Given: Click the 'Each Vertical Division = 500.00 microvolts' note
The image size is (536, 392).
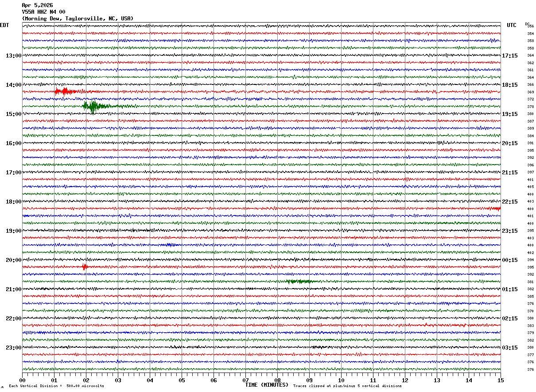Looking at the screenshot, I should pyautogui.click(x=56, y=386).
